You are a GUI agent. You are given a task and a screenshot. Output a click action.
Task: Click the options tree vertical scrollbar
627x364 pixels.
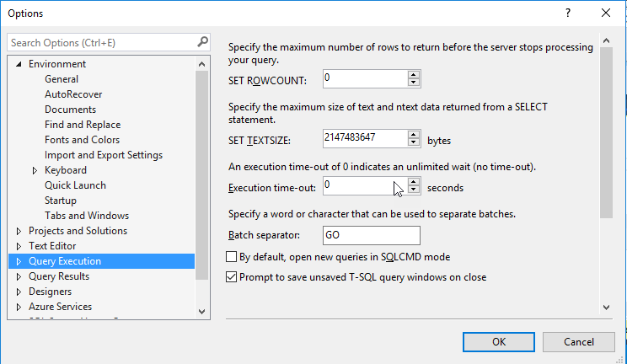[201, 169]
